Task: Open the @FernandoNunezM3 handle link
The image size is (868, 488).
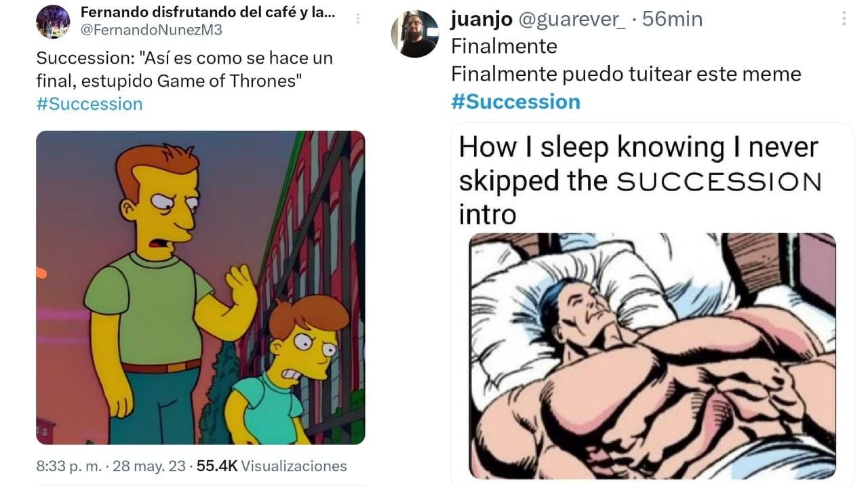Action: tap(151, 30)
